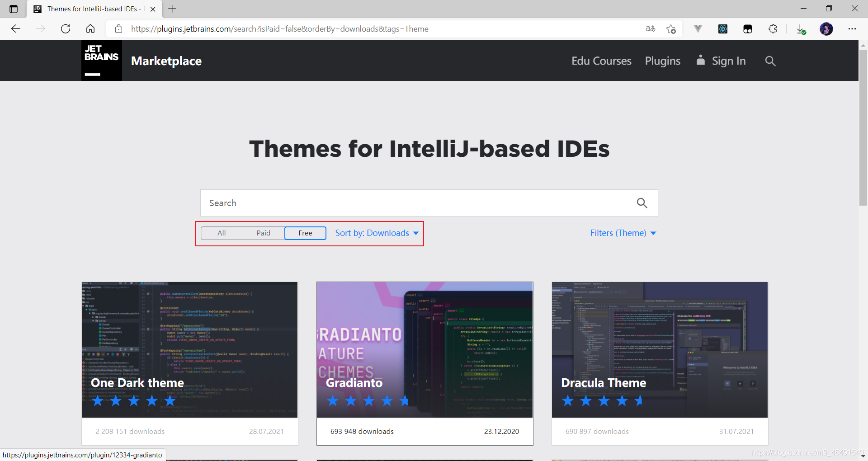Expand the Filters (Theme) dropdown

click(x=623, y=233)
